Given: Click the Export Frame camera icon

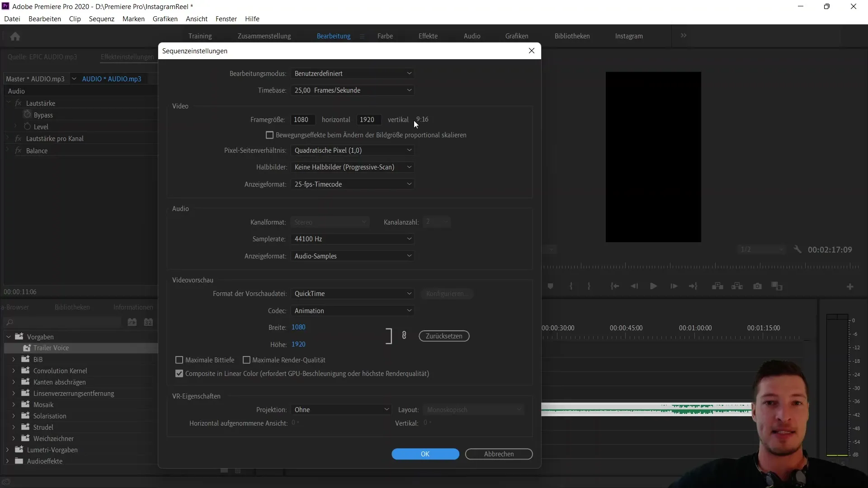Looking at the screenshot, I should click(757, 286).
